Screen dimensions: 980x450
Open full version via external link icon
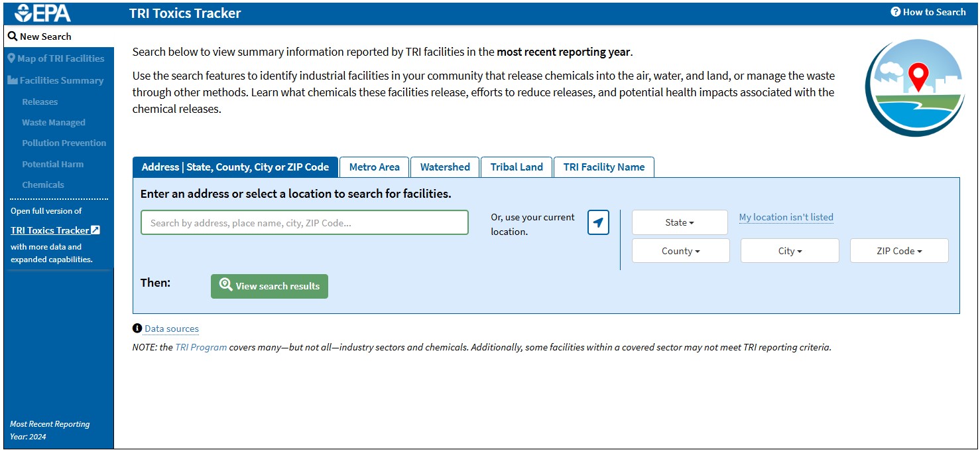(97, 230)
